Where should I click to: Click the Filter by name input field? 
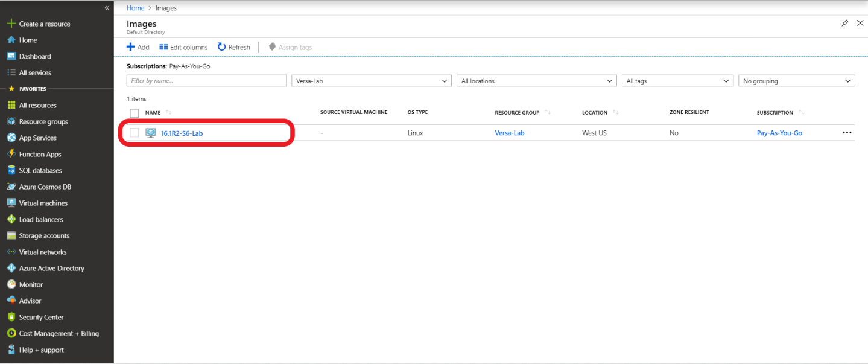pyautogui.click(x=206, y=81)
